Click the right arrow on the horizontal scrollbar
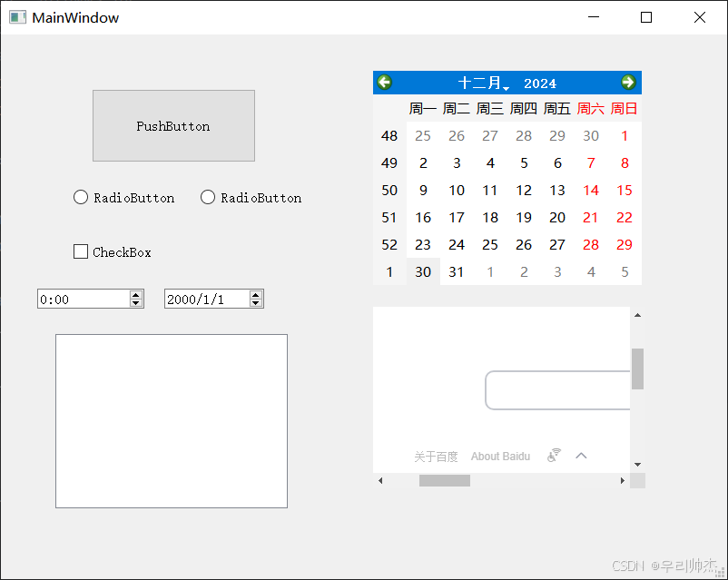 (625, 480)
